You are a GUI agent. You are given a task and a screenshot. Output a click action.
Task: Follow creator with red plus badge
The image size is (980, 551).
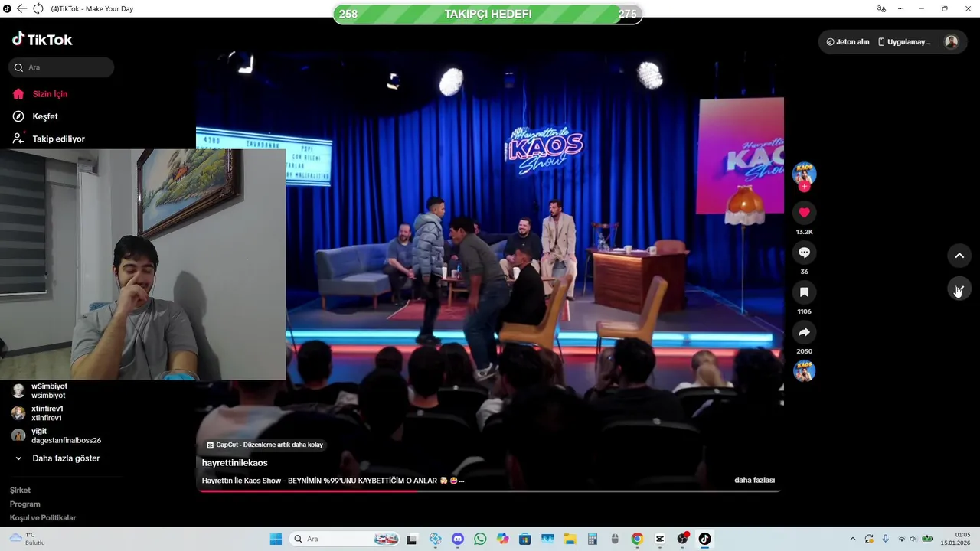[x=804, y=186]
